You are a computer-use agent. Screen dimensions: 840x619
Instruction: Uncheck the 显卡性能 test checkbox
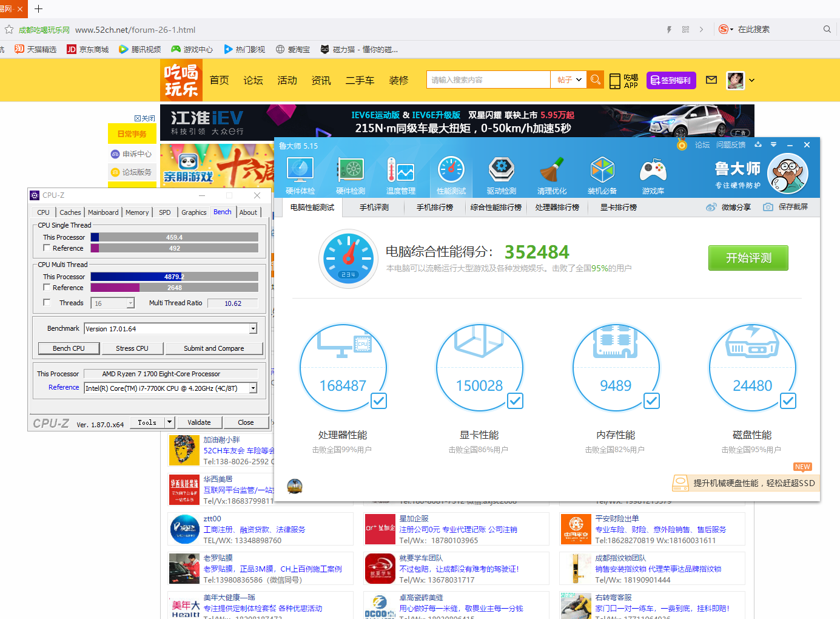tap(515, 401)
